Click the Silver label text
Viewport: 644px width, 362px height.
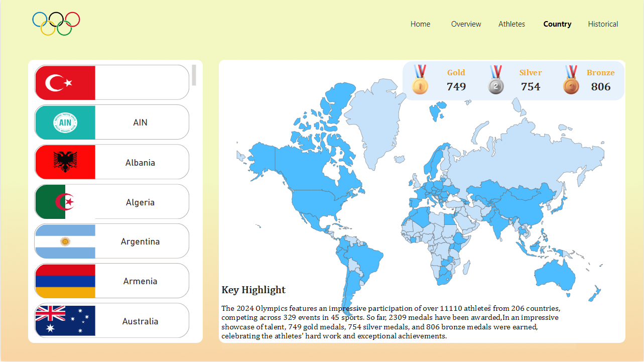click(x=531, y=73)
